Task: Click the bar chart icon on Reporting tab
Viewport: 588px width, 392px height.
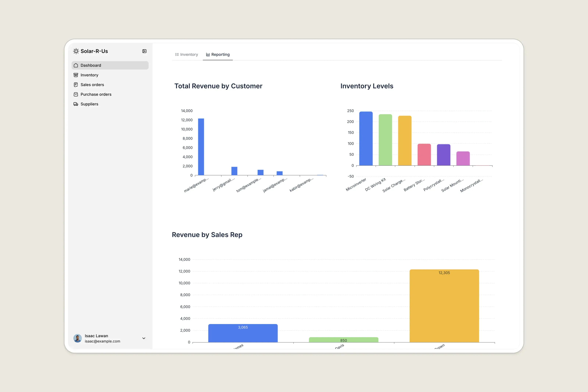Action: (x=208, y=55)
